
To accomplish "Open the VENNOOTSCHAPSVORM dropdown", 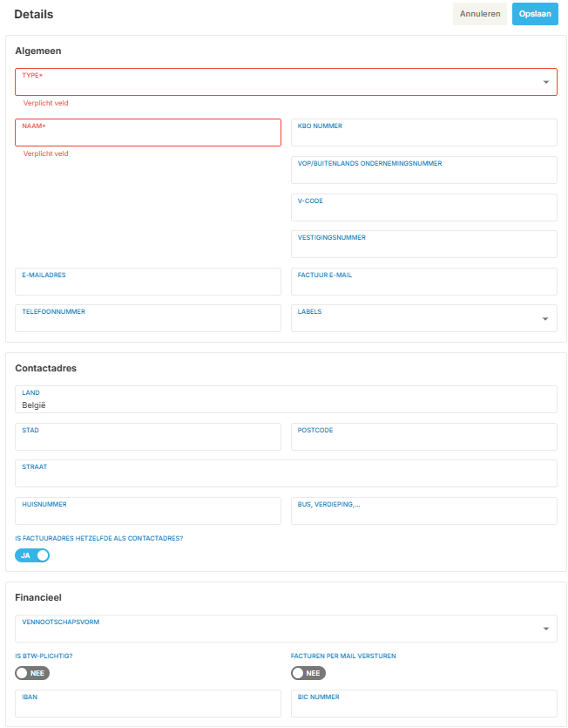I will point(286,629).
